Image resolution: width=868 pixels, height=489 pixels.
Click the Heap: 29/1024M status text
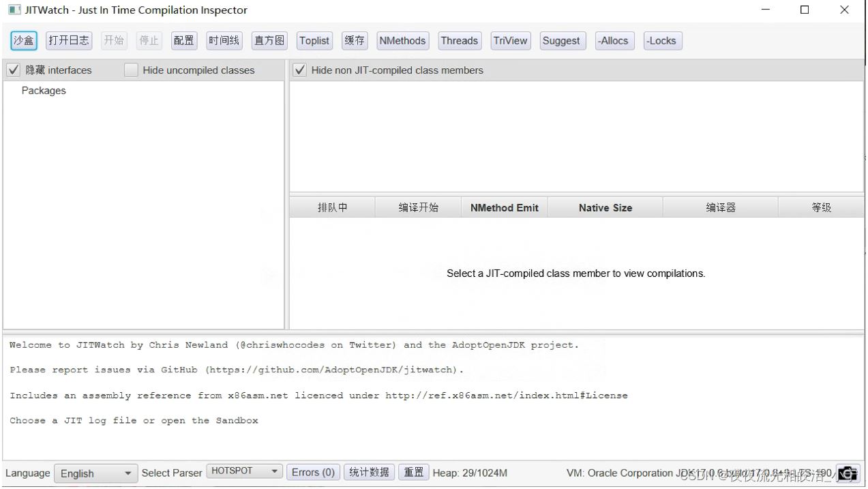pos(470,473)
